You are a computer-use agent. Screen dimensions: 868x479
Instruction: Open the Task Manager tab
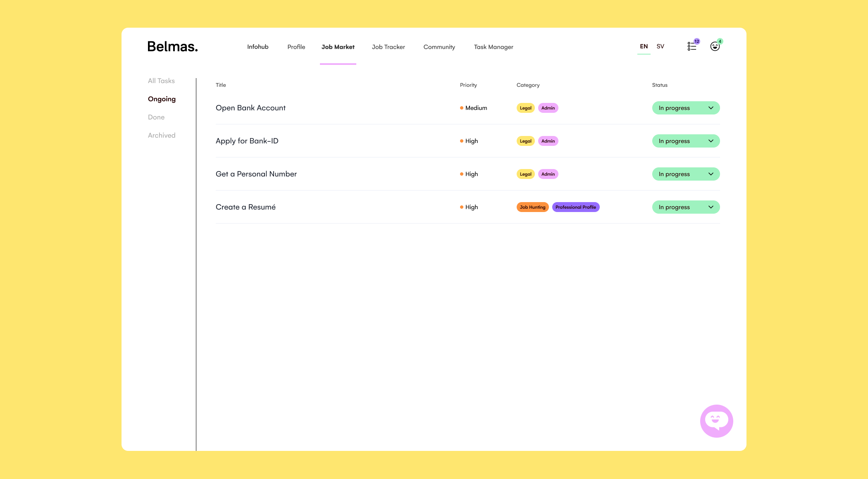[493, 47]
